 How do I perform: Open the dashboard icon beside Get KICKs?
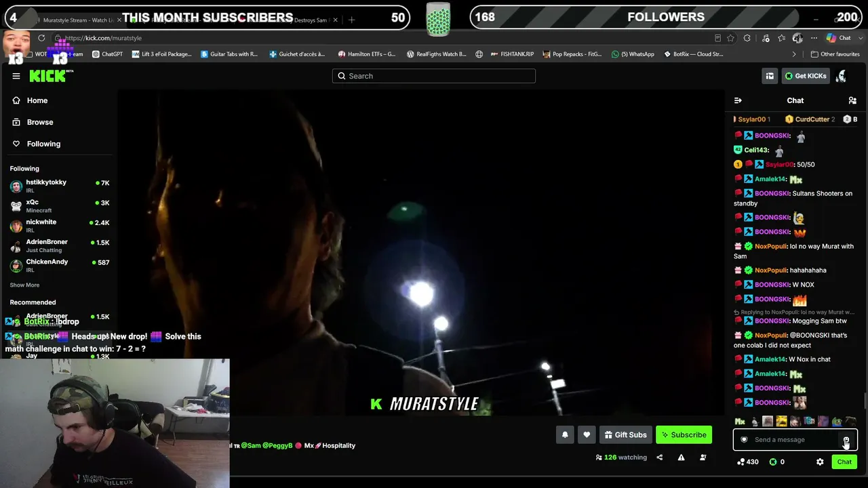(770, 76)
